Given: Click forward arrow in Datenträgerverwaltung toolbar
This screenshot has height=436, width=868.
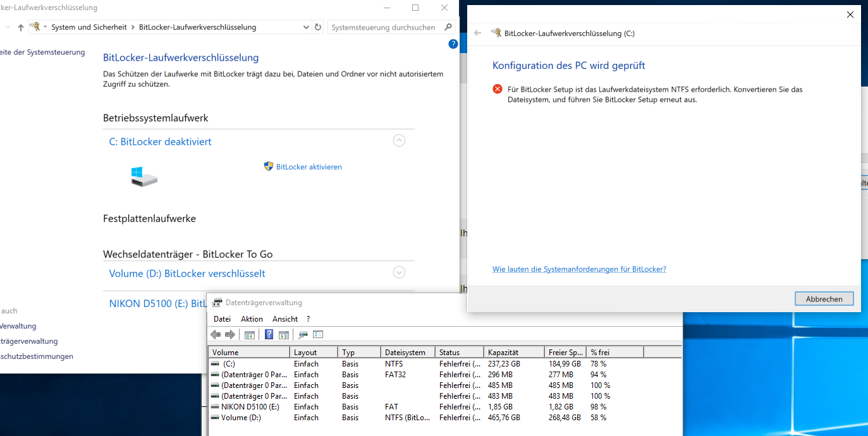Looking at the screenshot, I should (x=230, y=334).
